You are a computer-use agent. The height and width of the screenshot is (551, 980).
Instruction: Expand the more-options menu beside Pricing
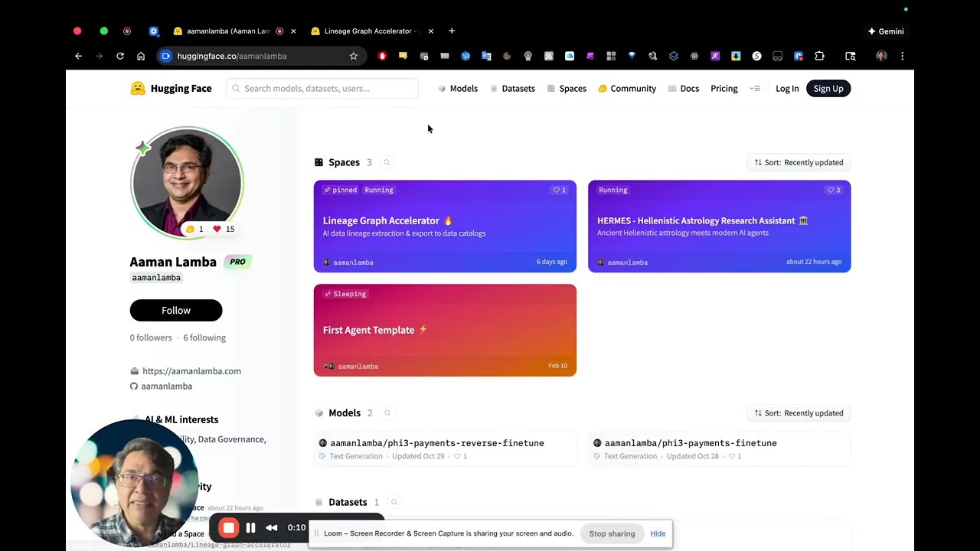[755, 88]
